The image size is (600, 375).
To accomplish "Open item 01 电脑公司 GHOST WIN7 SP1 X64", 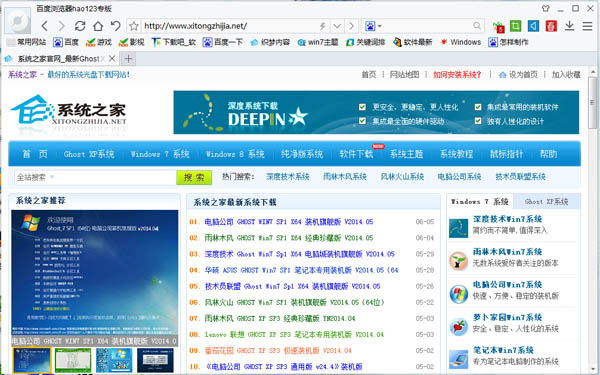I will [x=289, y=222].
